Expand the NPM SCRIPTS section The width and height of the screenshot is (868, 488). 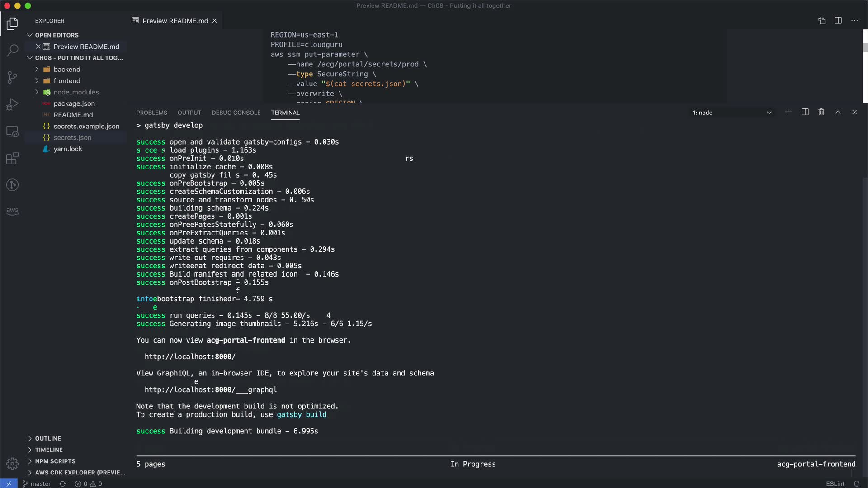point(55,461)
